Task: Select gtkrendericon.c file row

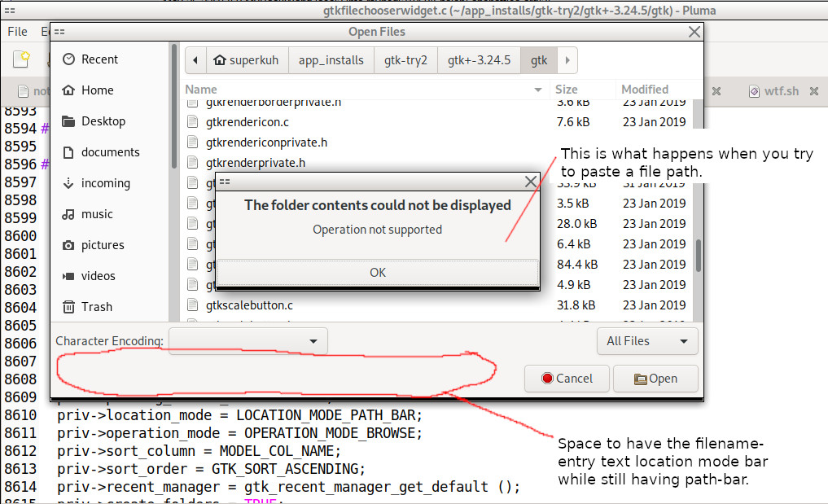Action: [436, 122]
